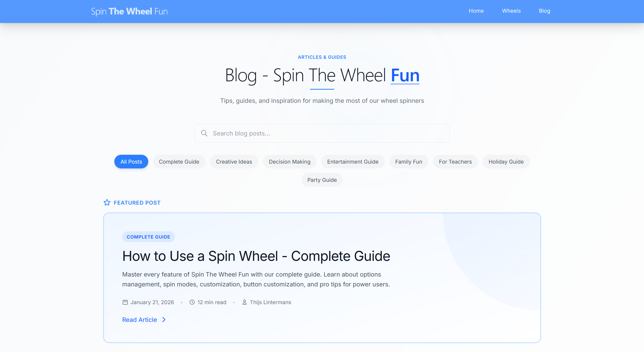Open the Wheels navigation item
Screen dimensions: 644x352
511,11
